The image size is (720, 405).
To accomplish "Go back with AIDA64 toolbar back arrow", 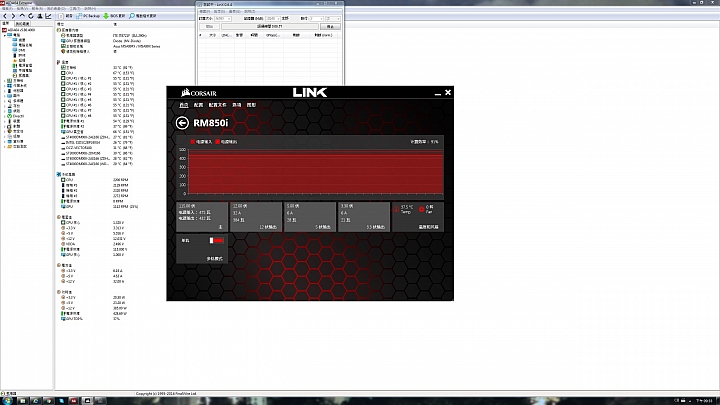I will [5, 16].
